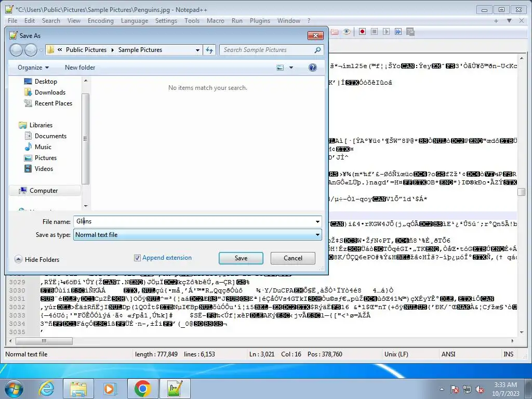Launch Internet Explorer from taskbar
The image size is (532, 399).
click(46, 389)
